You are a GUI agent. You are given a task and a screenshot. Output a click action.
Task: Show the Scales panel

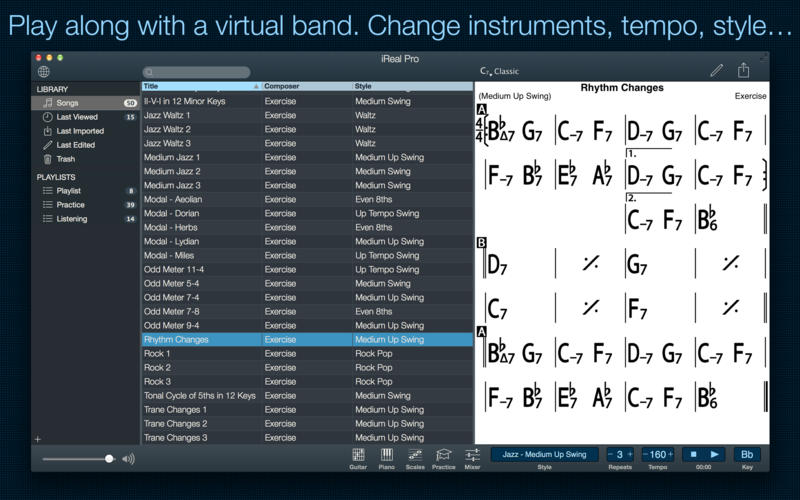point(415,456)
